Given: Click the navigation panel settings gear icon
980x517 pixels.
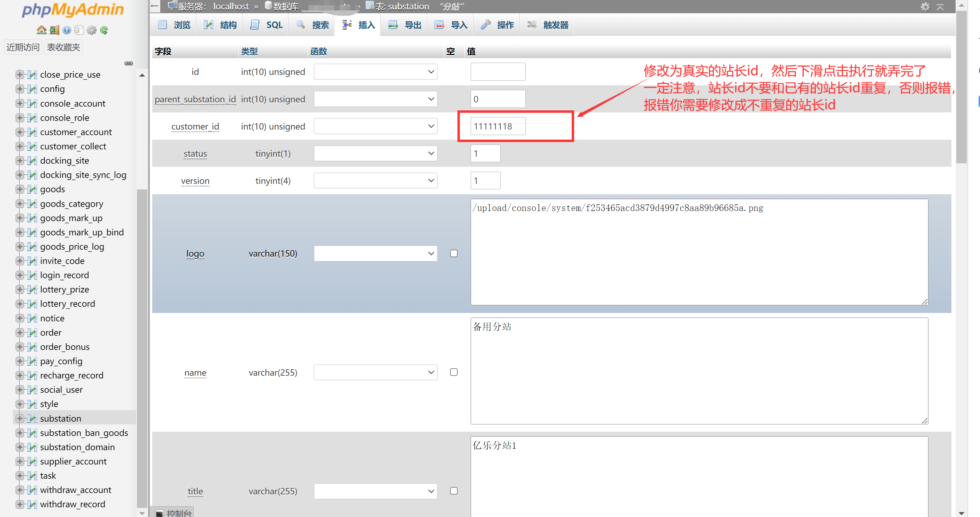Looking at the screenshot, I should pyautogui.click(x=91, y=30).
